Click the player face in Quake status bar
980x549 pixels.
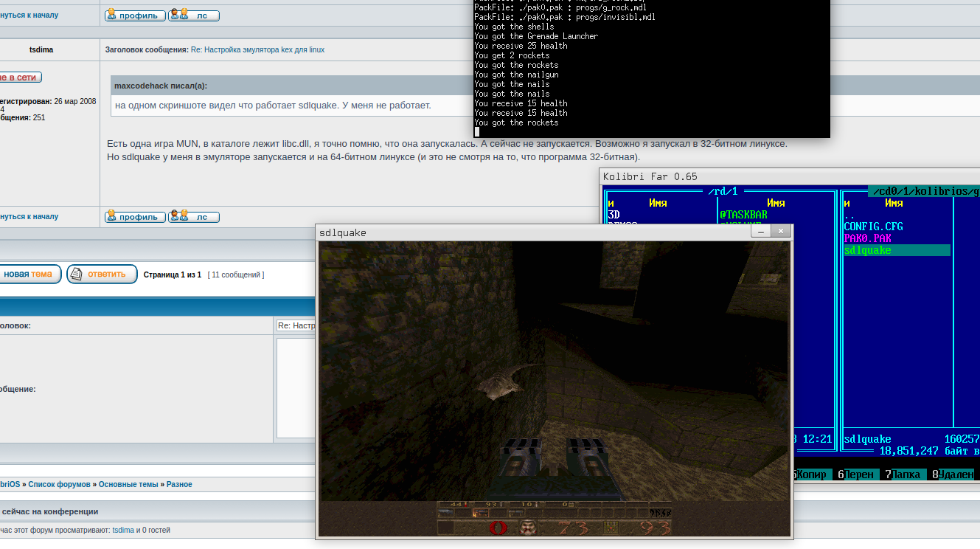[x=528, y=527]
